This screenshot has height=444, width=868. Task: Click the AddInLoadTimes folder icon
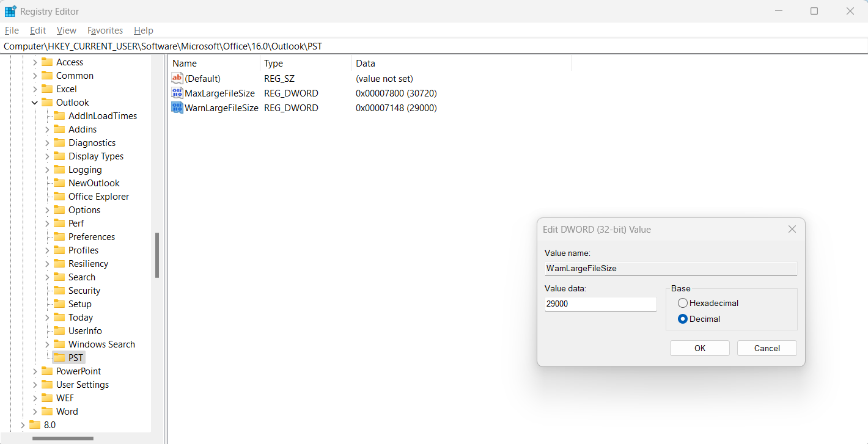point(59,115)
